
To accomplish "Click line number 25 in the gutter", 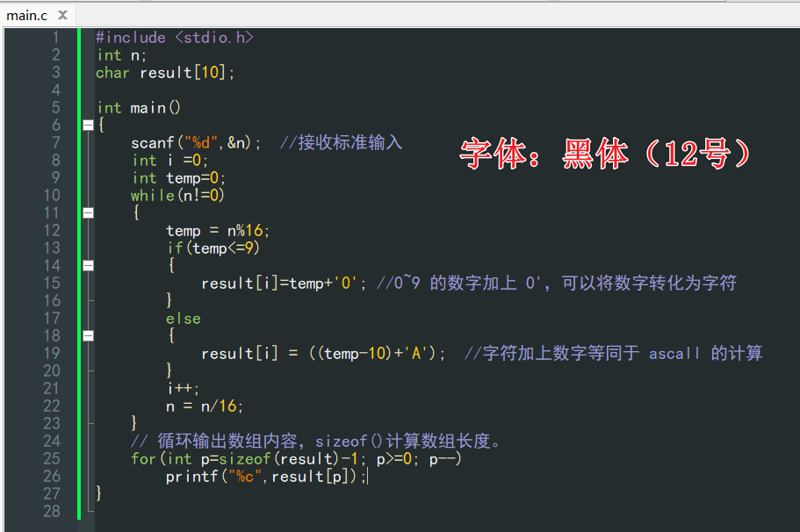I will coord(52,458).
